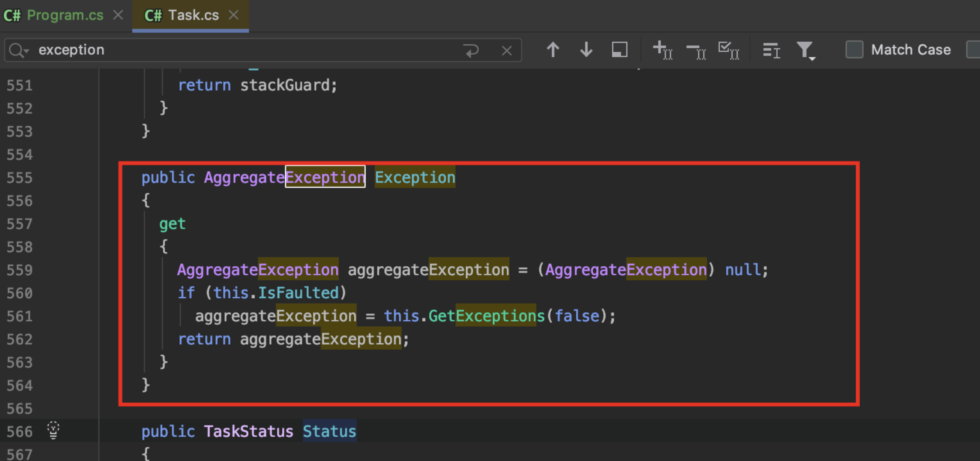Click line number 559 in gutter
The image size is (980, 461).
20,270
